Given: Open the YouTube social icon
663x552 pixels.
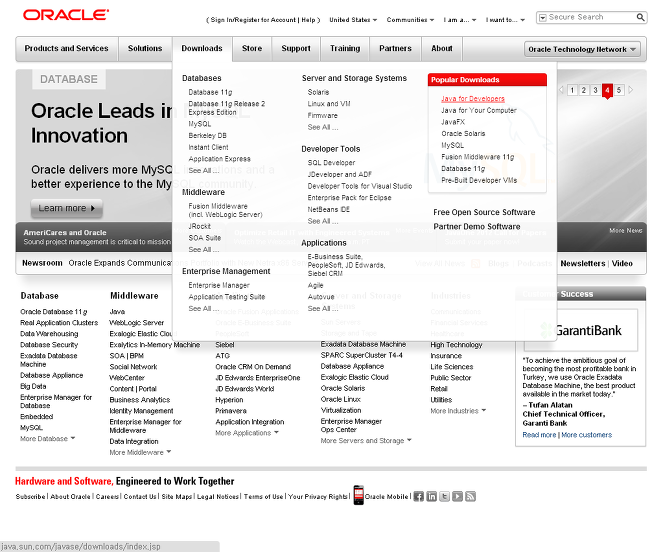Looking at the screenshot, I should pos(458,497).
